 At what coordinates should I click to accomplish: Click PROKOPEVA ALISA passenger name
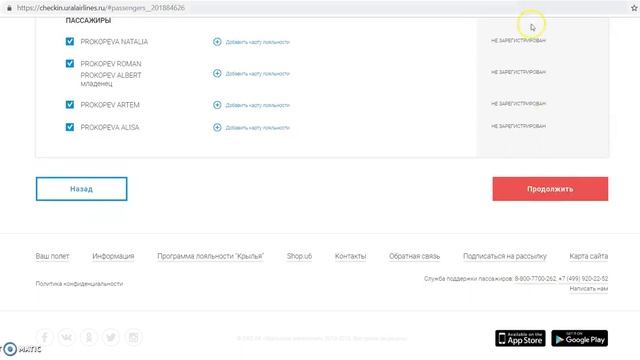click(x=110, y=127)
